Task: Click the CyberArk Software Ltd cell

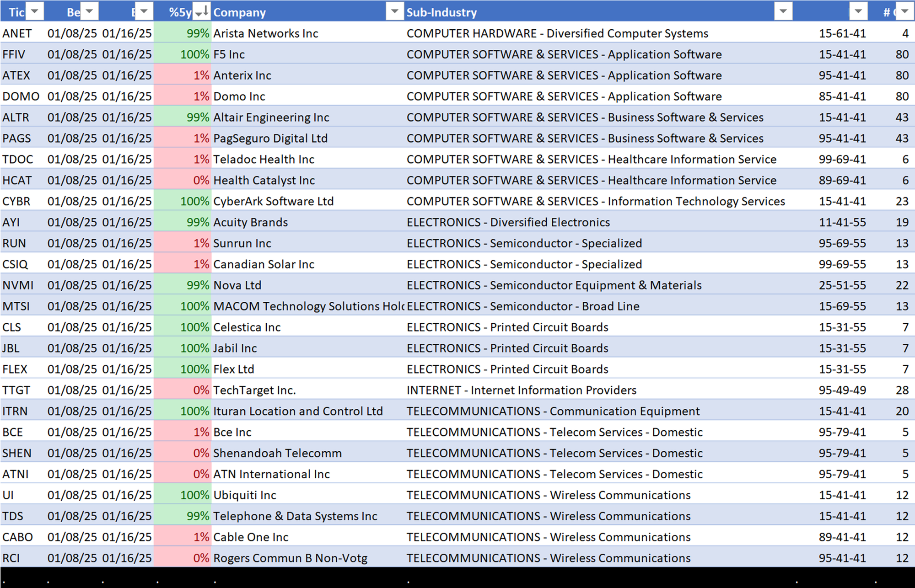Action: point(273,201)
